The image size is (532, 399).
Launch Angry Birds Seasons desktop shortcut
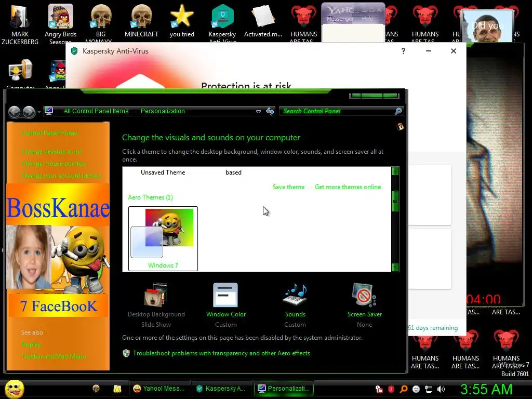coord(60,24)
